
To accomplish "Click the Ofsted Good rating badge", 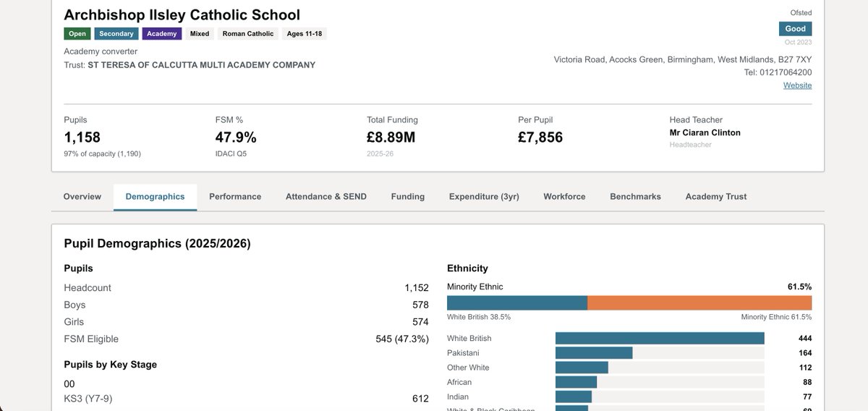I will tap(795, 29).
